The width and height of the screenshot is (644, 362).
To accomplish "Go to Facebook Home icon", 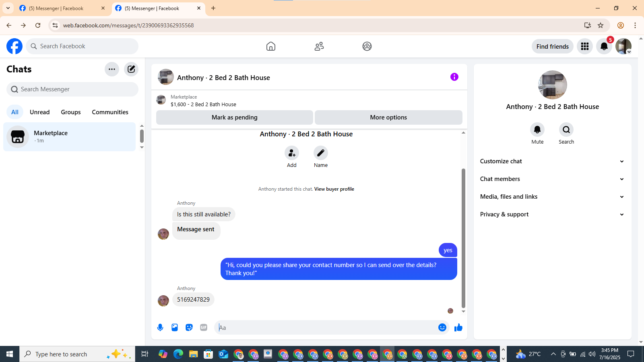I will [271, 46].
